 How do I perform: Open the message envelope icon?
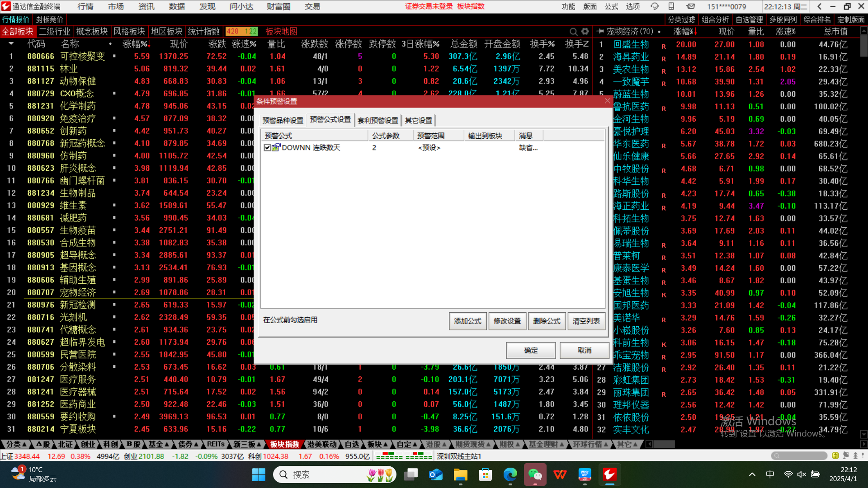point(690,6)
